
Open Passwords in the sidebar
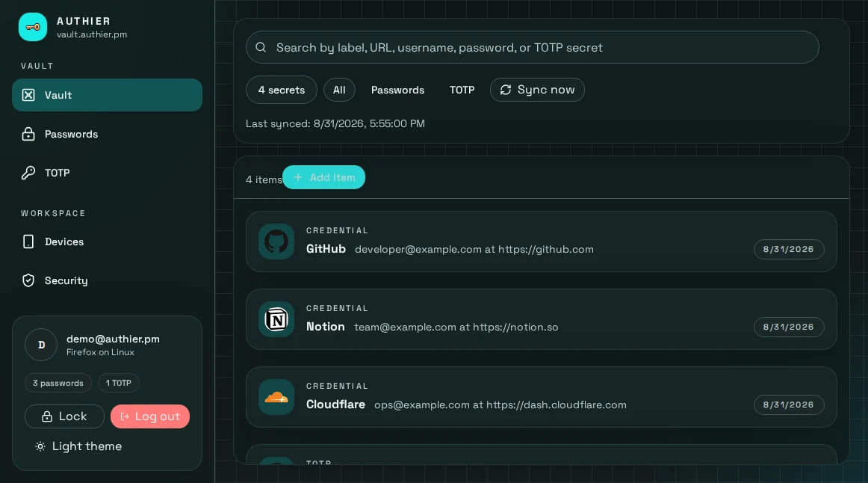click(x=107, y=134)
